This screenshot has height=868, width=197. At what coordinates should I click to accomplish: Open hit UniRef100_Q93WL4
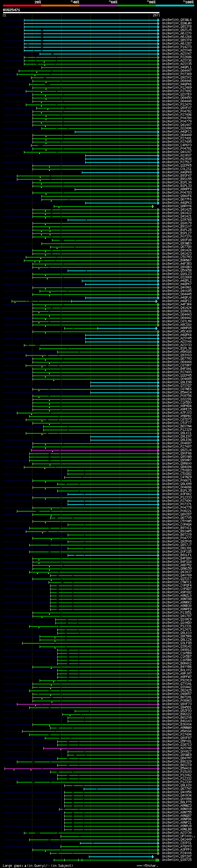177,20
